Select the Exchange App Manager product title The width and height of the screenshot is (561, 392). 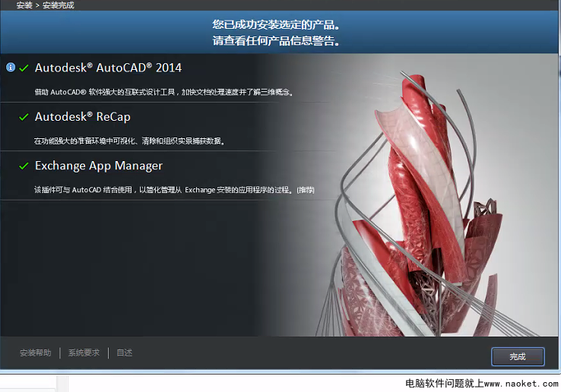click(x=99, y=166)
